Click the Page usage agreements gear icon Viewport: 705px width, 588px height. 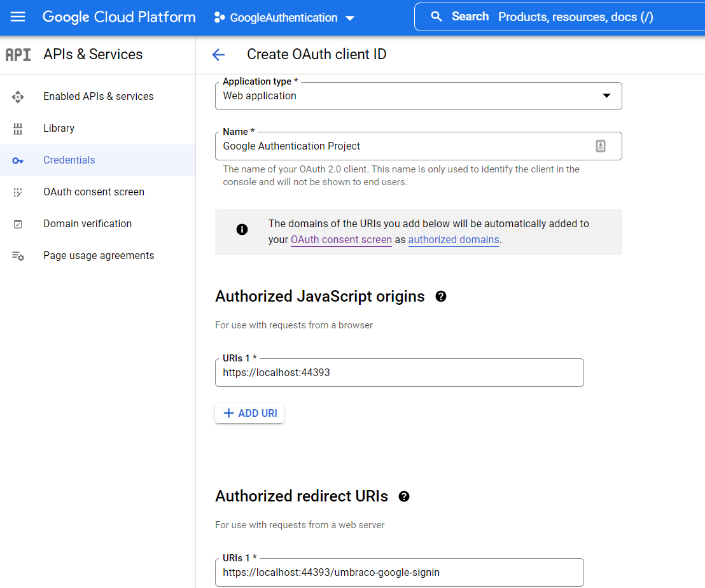[18, 256]
